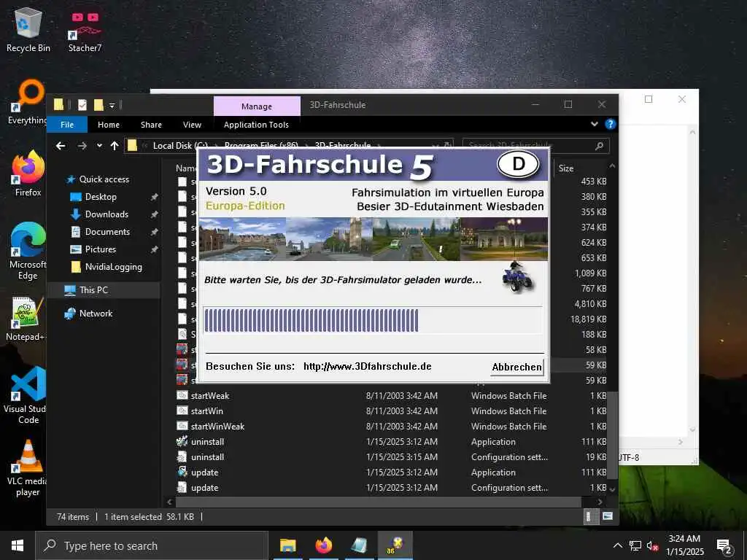
Task: Switch to the Share ribbon tab
Action: click(x=151, y=125)
